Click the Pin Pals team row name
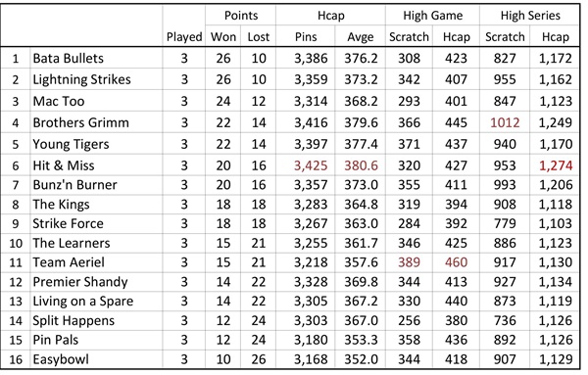This screenshot has width=588, height=375. pyautogui.click(x=56, y=340)
